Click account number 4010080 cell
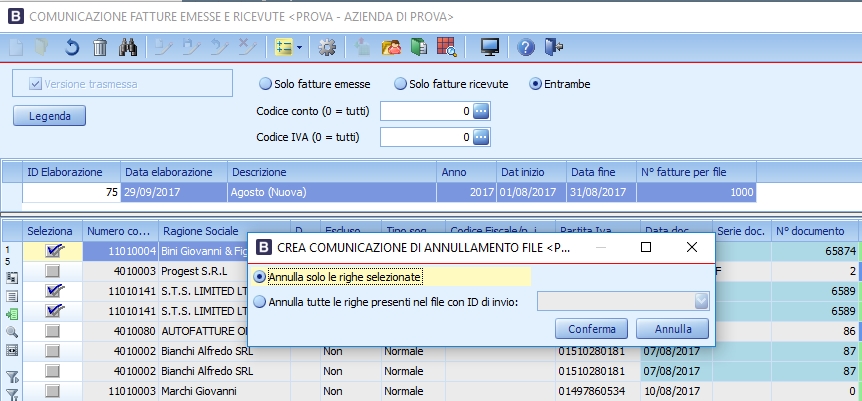 coord(120,331)
